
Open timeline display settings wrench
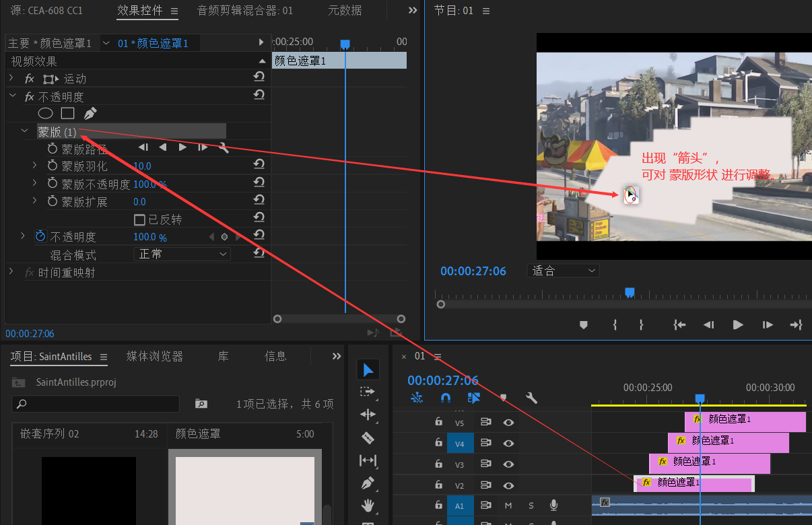[531, 398]
